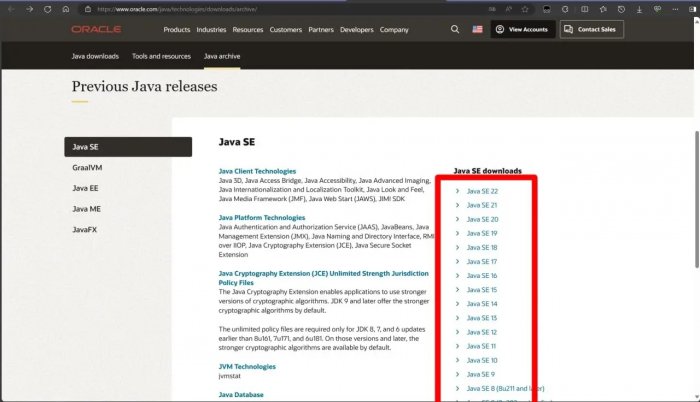Open the Java SE 18 download link
Image resolution: width=700 pixels, height=402 pixels.
point(482,247)
